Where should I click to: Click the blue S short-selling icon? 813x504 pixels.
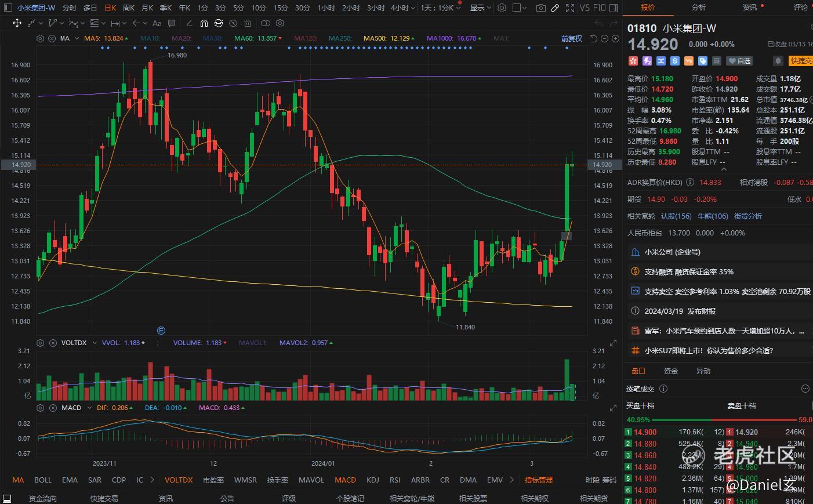point(674,61)
